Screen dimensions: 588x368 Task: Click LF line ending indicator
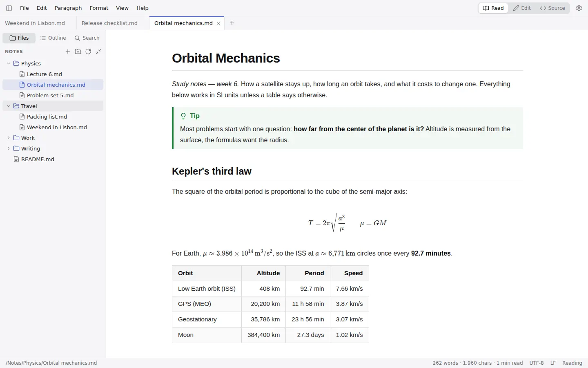[553, 363]
